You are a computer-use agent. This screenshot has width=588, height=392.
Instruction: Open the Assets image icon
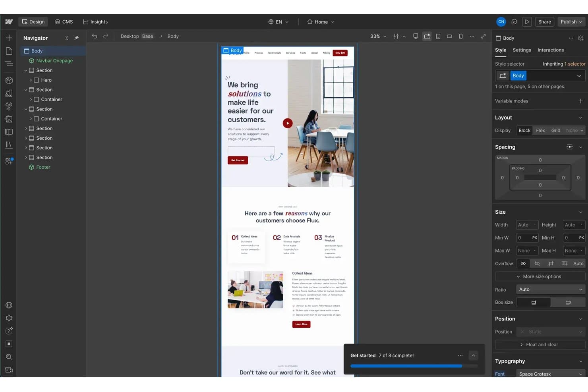(x=9, y=119)
